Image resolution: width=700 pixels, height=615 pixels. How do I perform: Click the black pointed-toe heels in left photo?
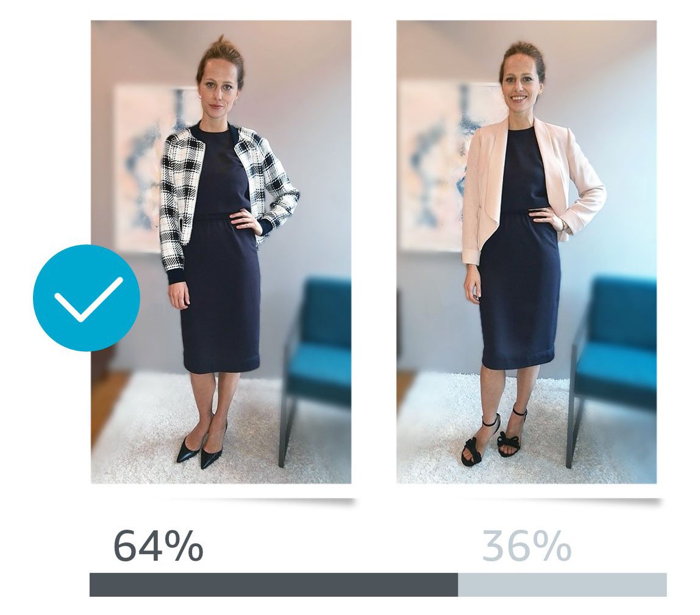[x=201, y=446]
